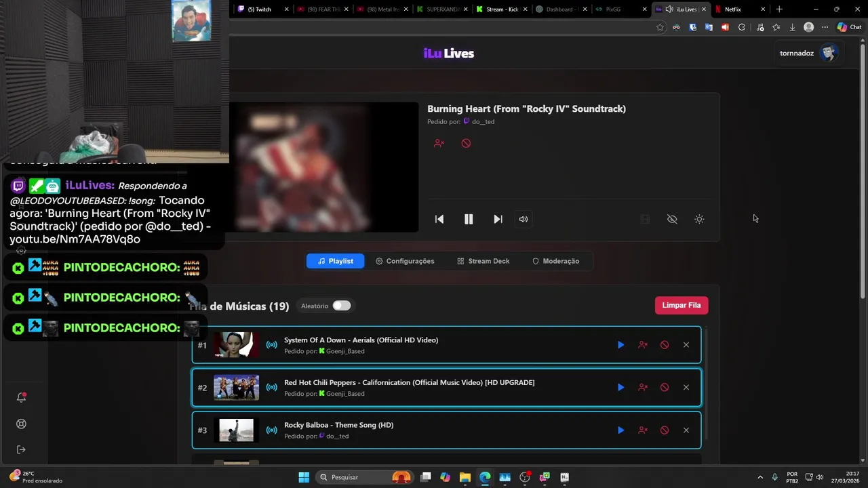Click the Goenji_Based requester on Aerials row
The height and width of the screenshot is (488, 868).
pyautogui.click(x=345, y=351)
